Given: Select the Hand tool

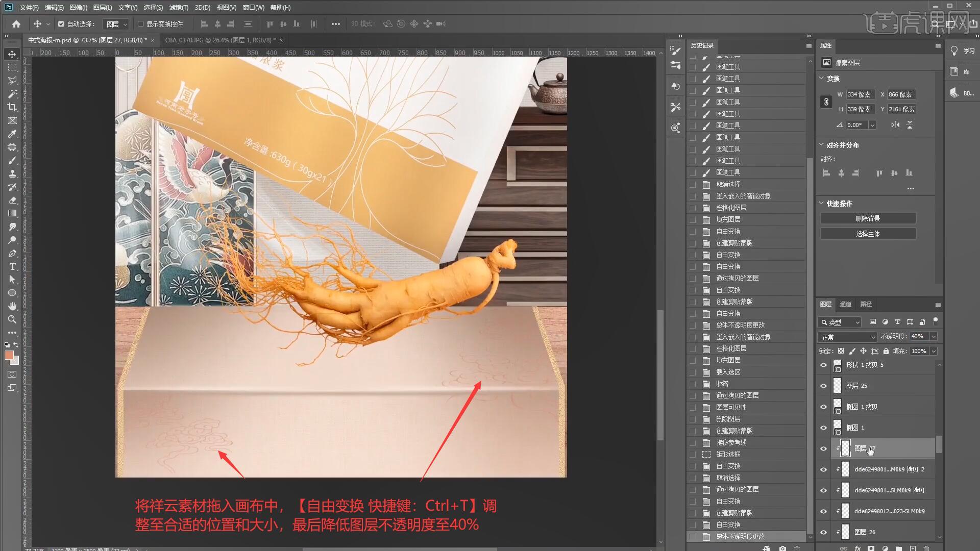Looking at the screenshot, I should (12, 306).
